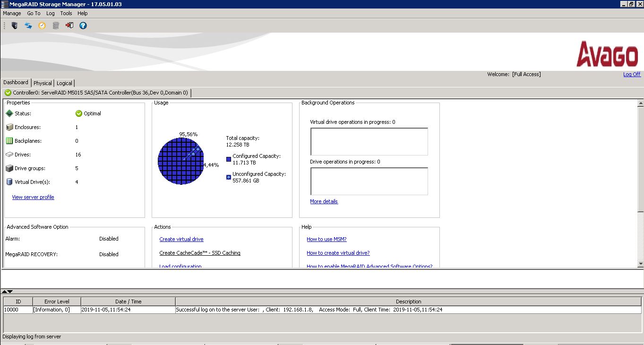Click the Configured Capacity legend square
This screenshot has width=644, height=345.
tap(229, 159)
